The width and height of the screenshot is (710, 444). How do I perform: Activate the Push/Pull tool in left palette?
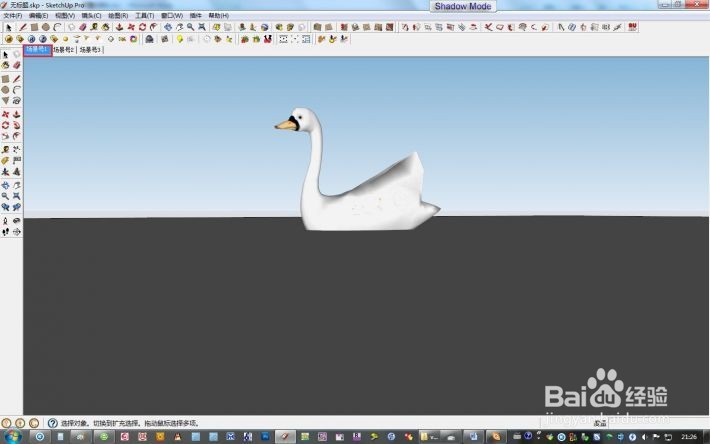coord(17,114)
